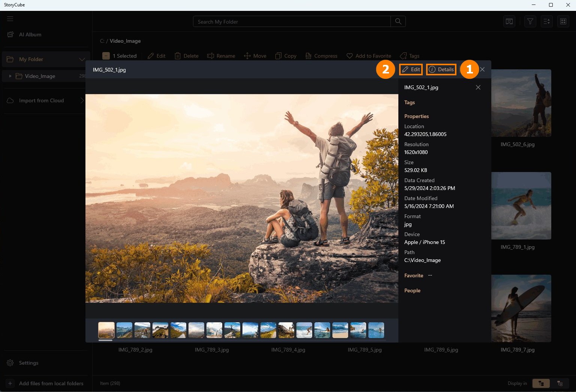The height and width of the screenshot is (392, 576).
Task: Open the filter funnel icon
Action: [530, 21]
